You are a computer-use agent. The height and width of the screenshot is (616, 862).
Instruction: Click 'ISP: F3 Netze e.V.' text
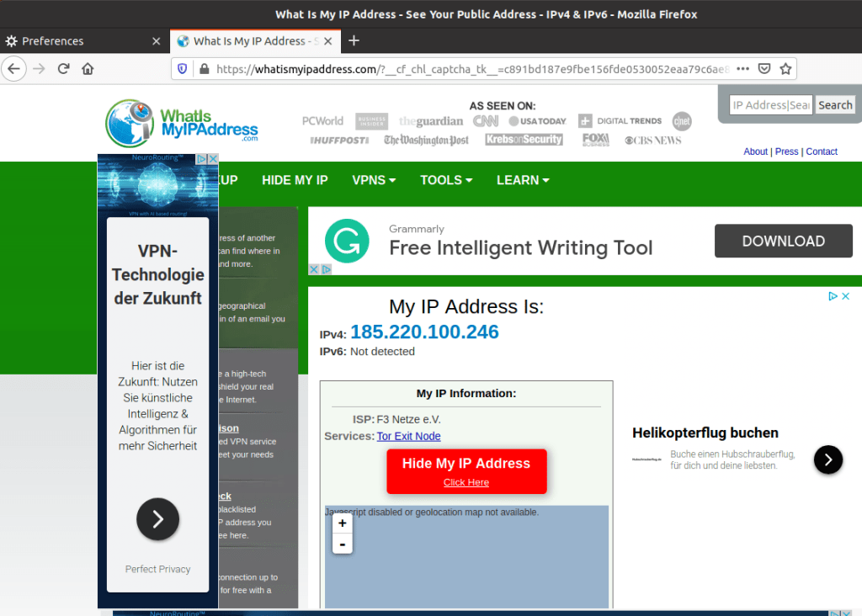396,420
